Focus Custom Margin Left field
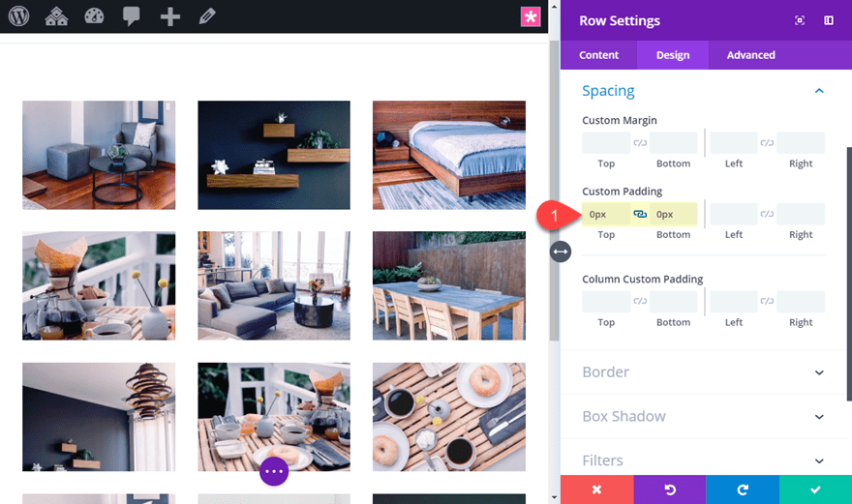This screenshot has height=504, width=852. (x=734, y=143)
